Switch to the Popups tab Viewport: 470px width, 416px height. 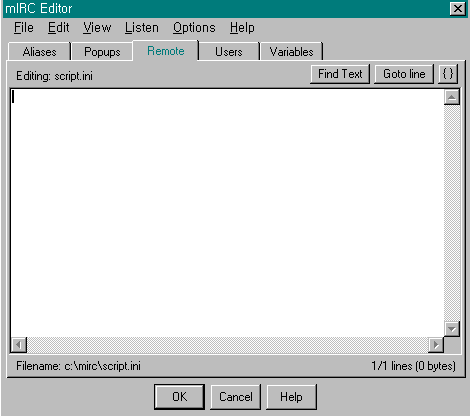(102, 52)
